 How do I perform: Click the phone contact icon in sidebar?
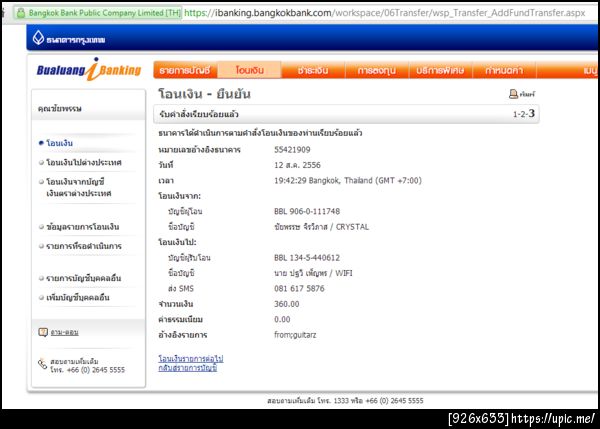click(x=42, y=364)
